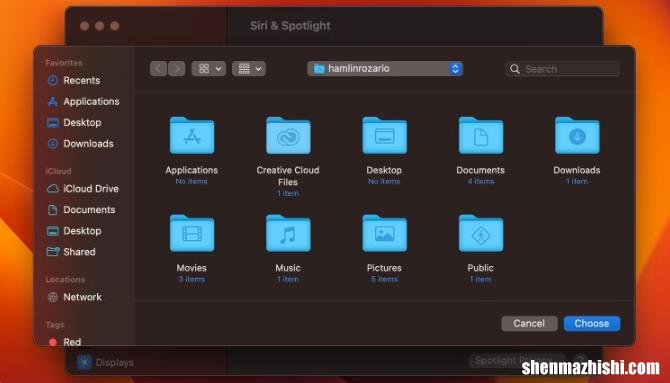The height and width of the screenshot is (383, 670).
Task: Open the group-by view dropdown
Action: coord(249,68)
